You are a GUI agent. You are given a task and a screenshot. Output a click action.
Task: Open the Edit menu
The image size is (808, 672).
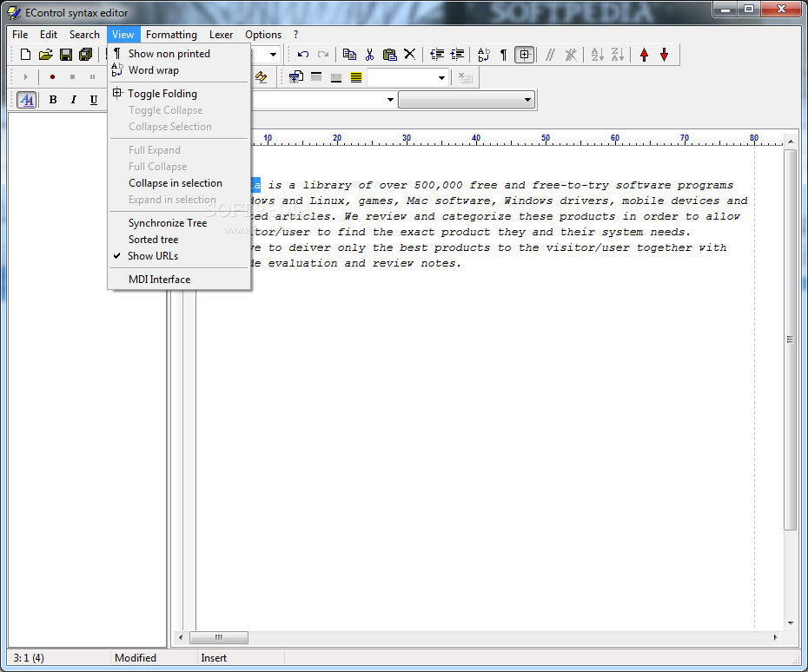point(49,35)
